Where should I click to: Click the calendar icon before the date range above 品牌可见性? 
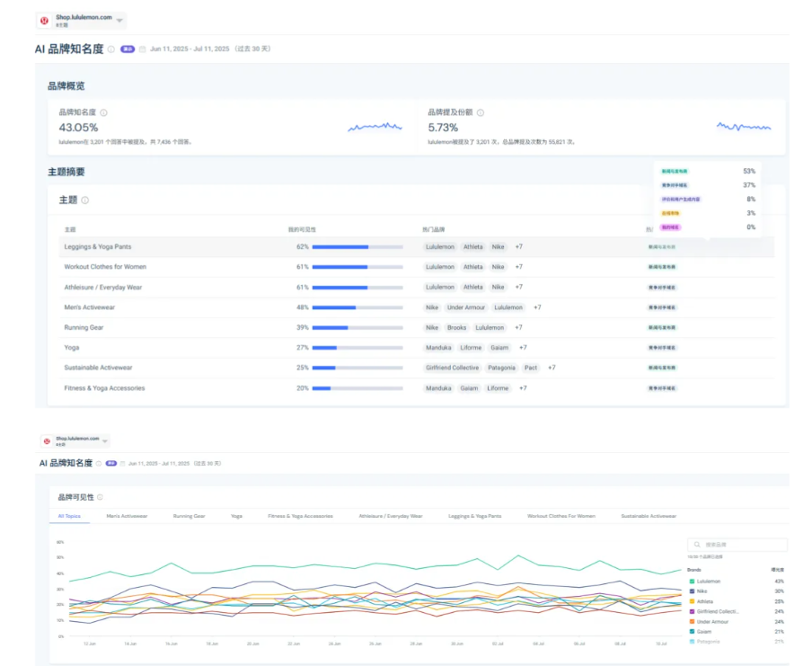coord(123,464)
